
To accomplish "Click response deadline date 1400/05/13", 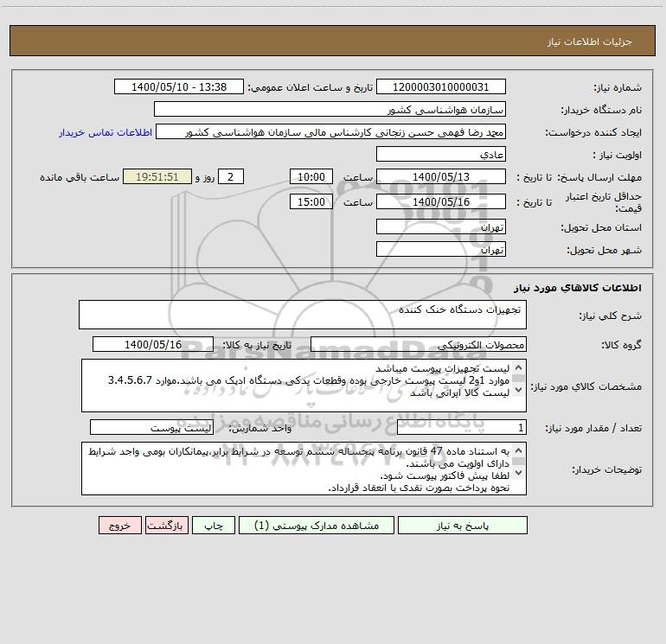I will (441, 176).
